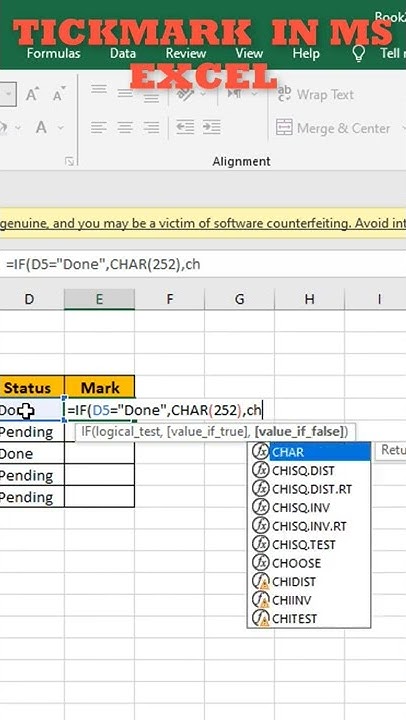Choose CHIDIST from function suggestions

click(x=310, y=581)
